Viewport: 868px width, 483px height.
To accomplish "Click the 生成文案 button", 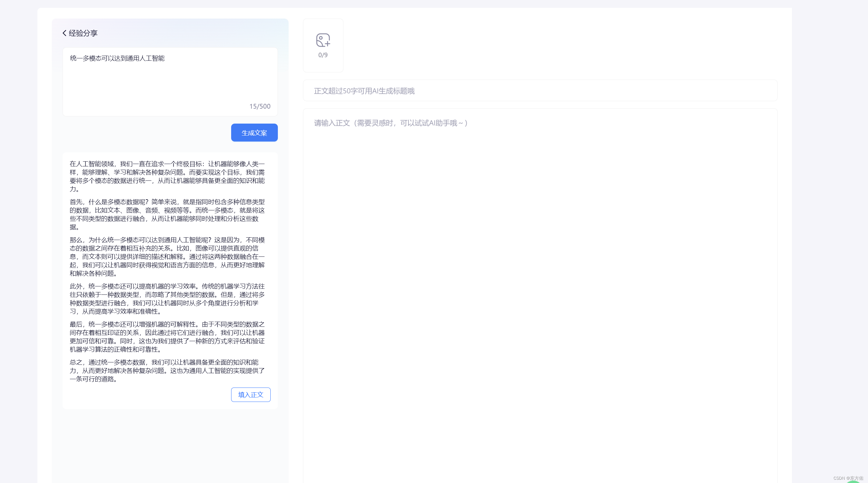I will tap(254, 133).
